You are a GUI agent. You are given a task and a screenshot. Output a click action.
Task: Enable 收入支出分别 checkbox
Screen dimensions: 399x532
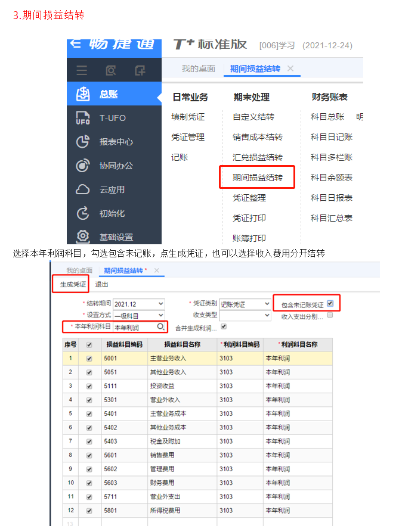tap(330, 315)
